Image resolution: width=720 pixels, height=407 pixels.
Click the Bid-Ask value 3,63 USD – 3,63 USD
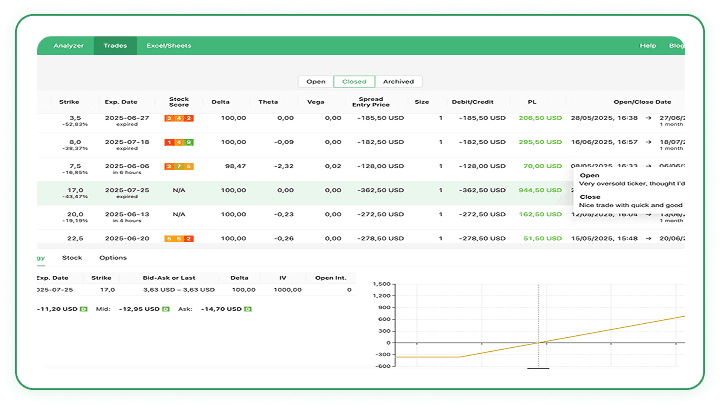pyautogui.click(x=179, y=290)
